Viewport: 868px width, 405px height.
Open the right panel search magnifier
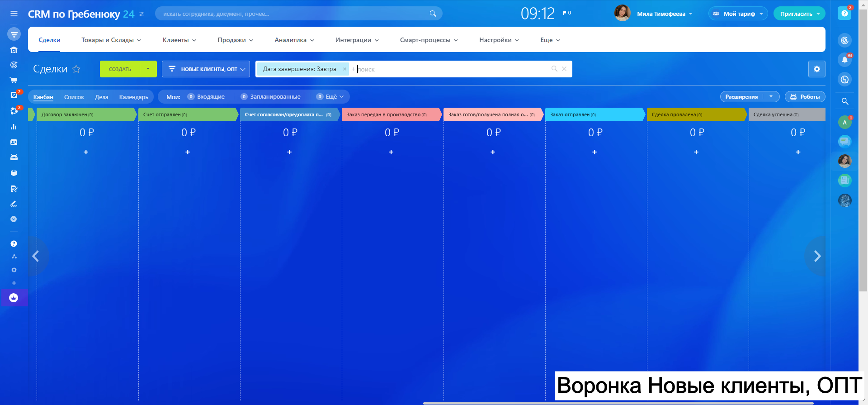pyautogui.click(x=844, y=101)
